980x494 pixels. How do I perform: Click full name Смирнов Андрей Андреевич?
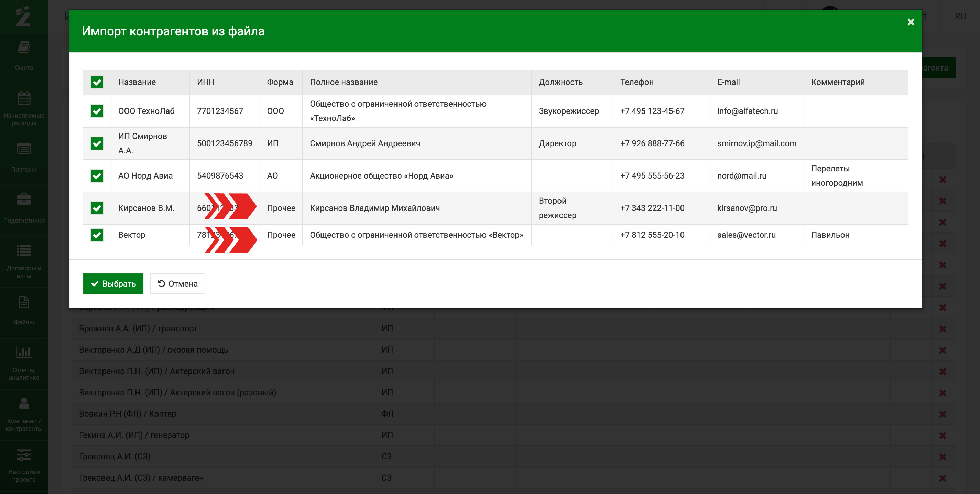[x=365, y=143]
